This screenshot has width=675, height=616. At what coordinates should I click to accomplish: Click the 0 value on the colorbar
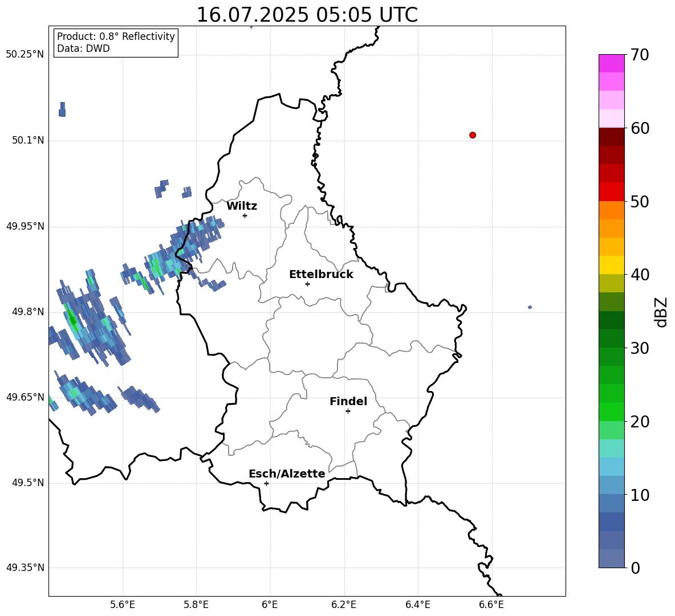635,568
